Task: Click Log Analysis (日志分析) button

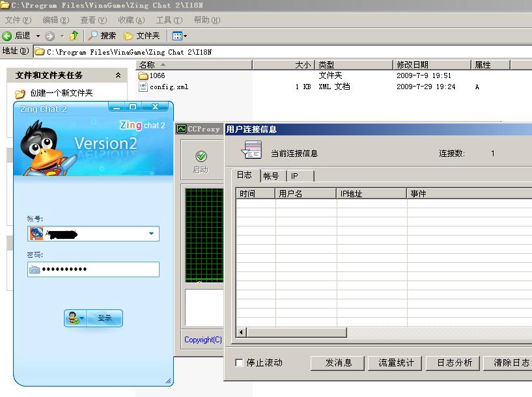Action: click(x=453, y=363)
